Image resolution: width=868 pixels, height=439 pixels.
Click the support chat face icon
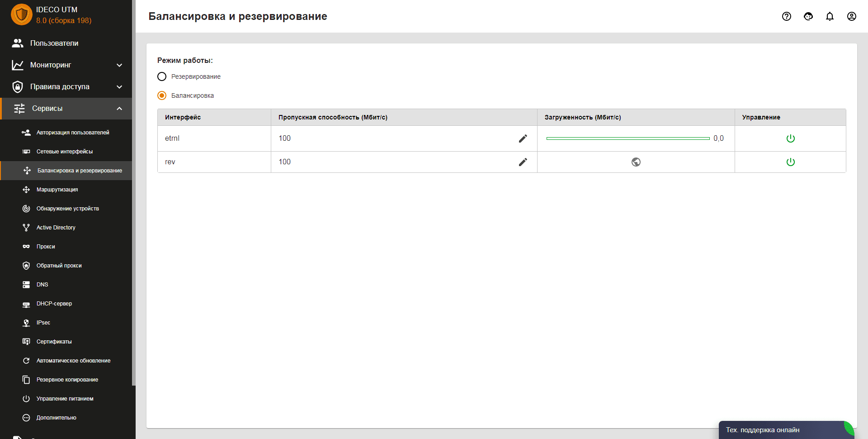tap(808, 16)
